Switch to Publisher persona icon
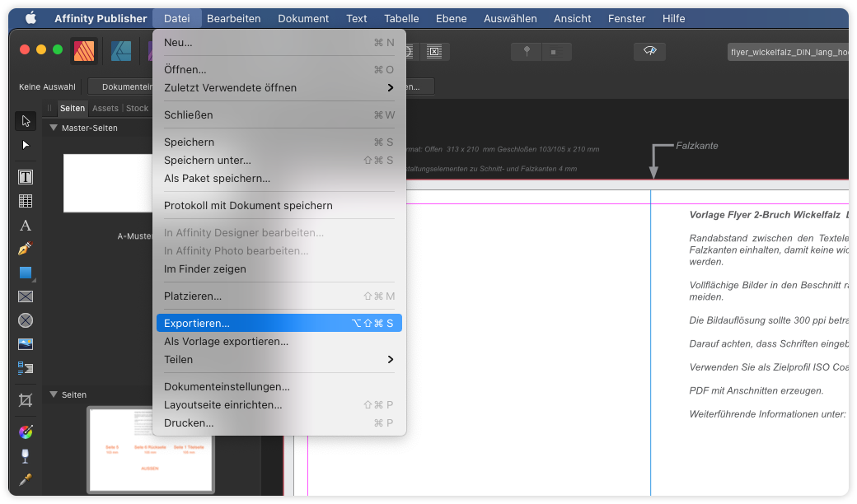Image resolution: width=857 pixels, height=504 pixels. point(84,51)
